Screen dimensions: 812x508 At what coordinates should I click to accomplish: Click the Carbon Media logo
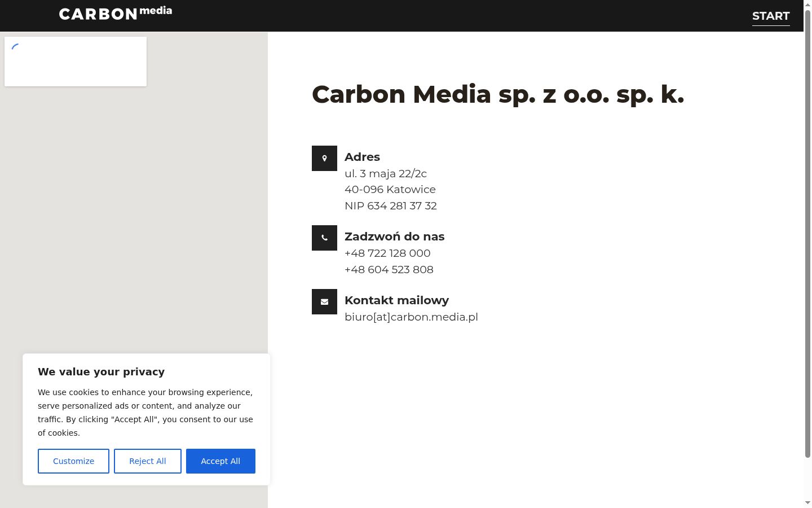(116, 14)
